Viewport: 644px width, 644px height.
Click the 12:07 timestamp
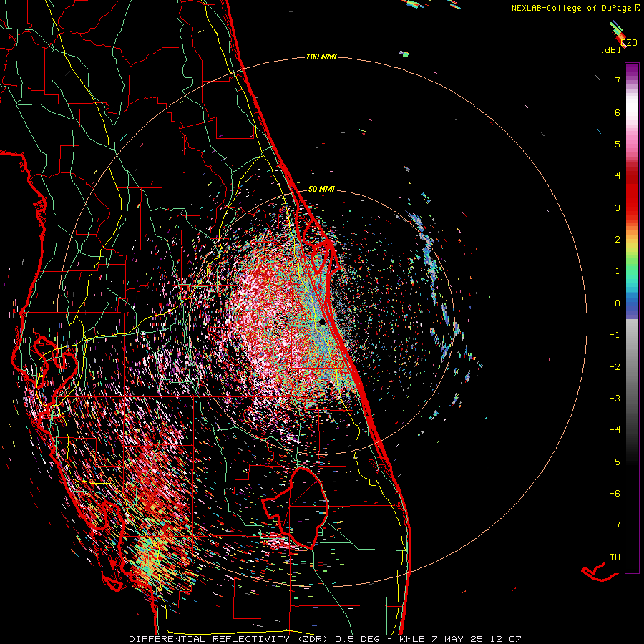tap(507, 639)
